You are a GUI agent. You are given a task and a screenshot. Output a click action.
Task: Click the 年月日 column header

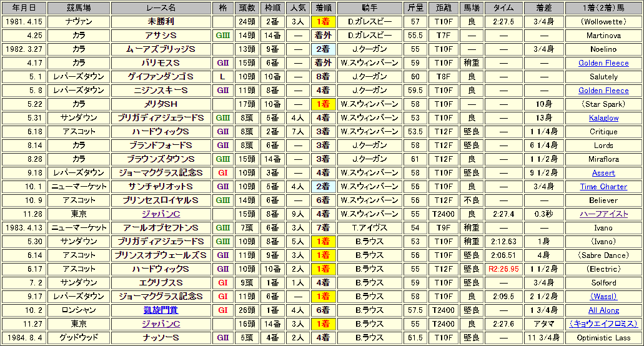[24, 7]
